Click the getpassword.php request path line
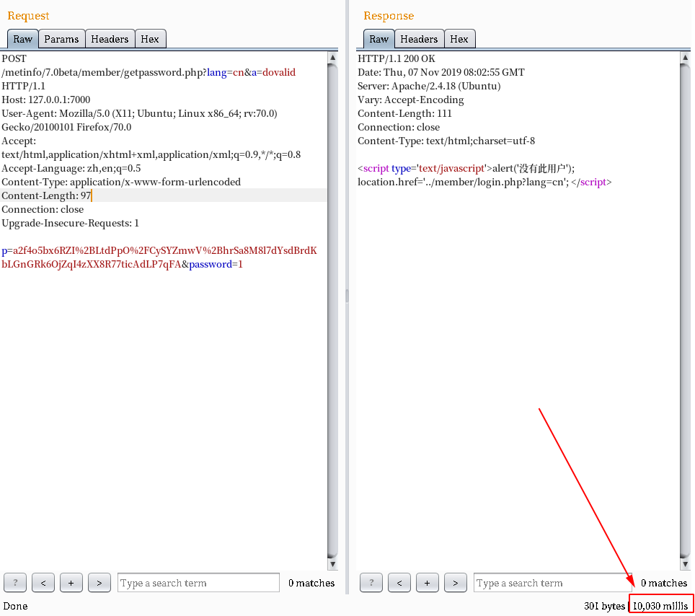This screenshot has width=695, height=616. coord(149,72)
